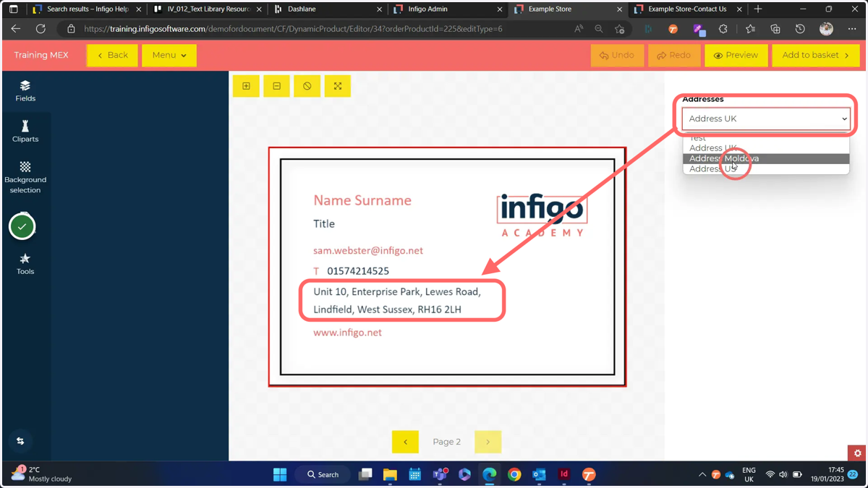Click the green checkmark sidebar icon

tap(22, 227)
